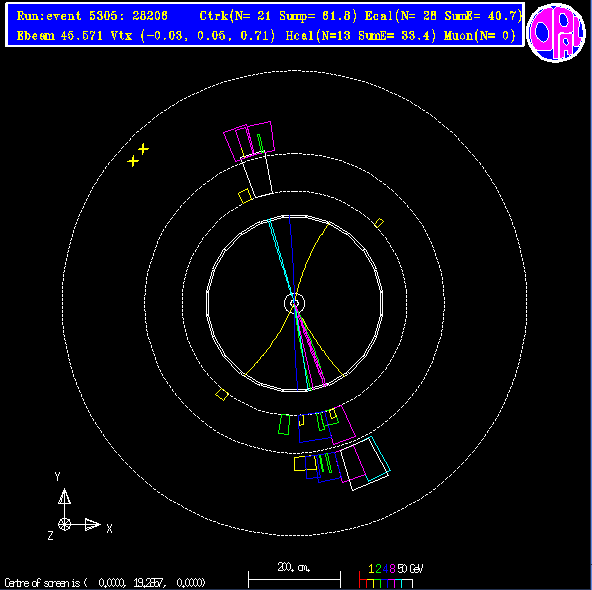Click the Hcal N=13 SumE= 33.4 readout
This screenshot has height=590, width=592.
click(x=361, y=36)
